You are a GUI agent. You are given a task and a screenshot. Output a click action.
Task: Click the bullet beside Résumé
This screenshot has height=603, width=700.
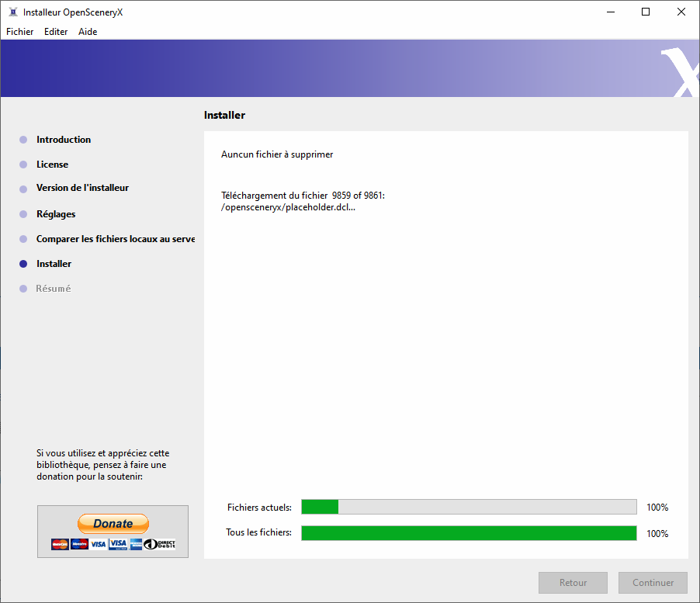pyautogui.click(x=23, y=289)
